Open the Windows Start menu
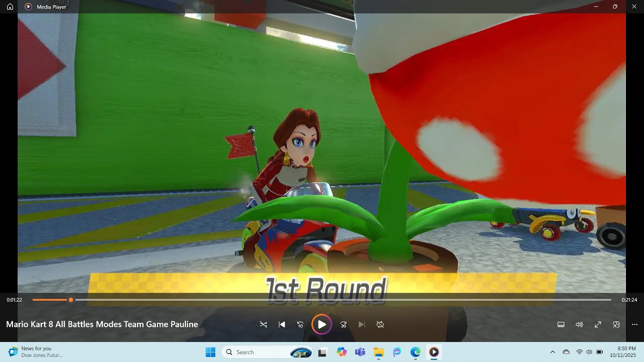Viewport: 644px width, 362px height. click(210, 352)
